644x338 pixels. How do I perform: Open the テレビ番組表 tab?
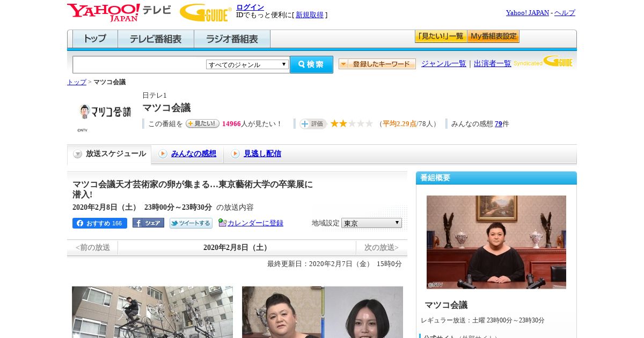(156, 39)
